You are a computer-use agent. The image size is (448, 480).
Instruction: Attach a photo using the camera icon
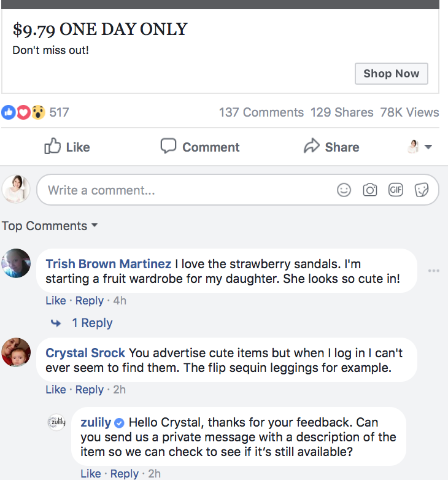click(x=370, y=190)
